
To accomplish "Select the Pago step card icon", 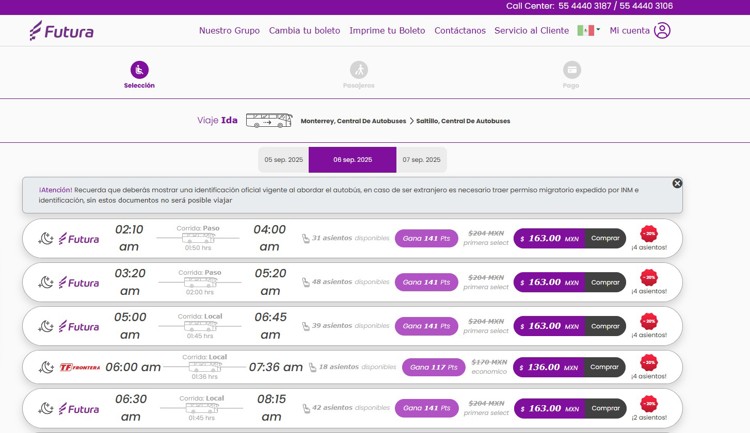I will point(572,70).
